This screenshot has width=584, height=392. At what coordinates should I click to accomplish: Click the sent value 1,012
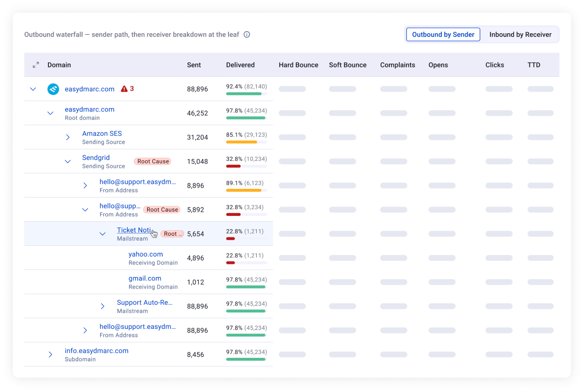click(x=196, y=282)
